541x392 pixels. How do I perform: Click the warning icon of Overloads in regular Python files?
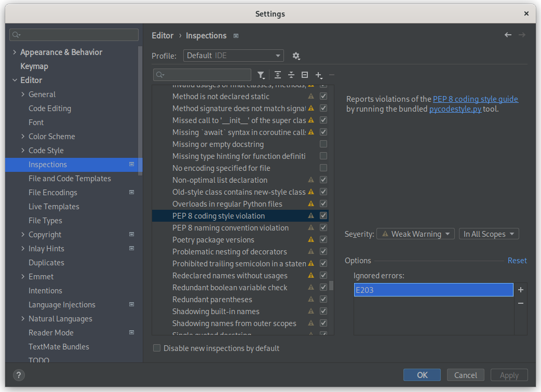coord(311,204)
